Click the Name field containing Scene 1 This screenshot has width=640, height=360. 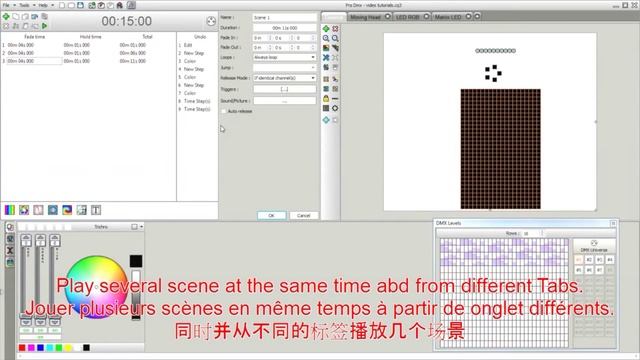[284, 18]
